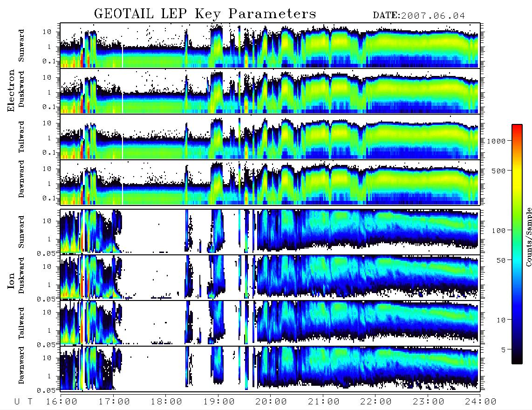Click the 50 colorbar tick value
Image resolution: width=532 pixels, height=410 pixels.
(x=501, y=260)
